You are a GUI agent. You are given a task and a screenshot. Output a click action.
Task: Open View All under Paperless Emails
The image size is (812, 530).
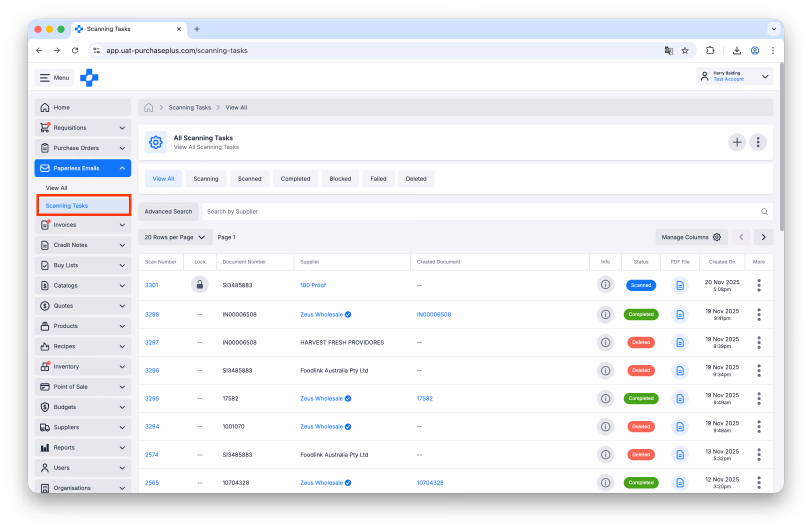56,188
